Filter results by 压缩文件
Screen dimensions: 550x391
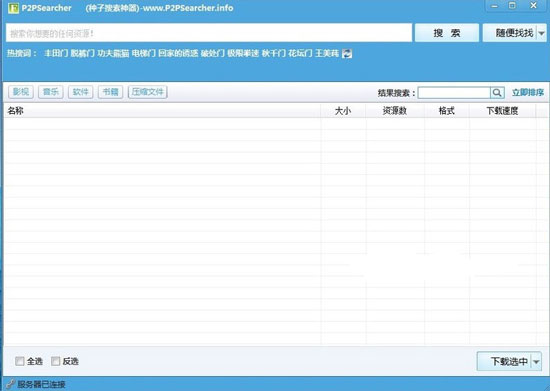(x=147, y=92)
